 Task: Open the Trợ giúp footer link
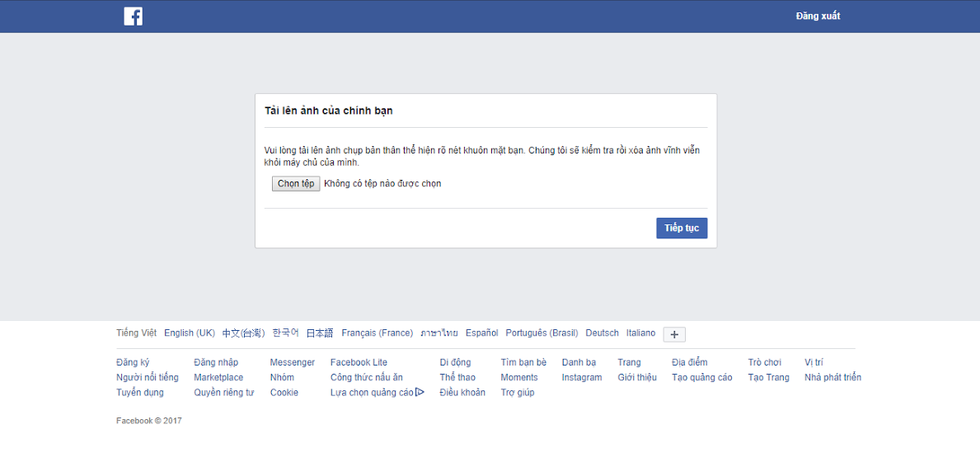click(x=518, y=393)
